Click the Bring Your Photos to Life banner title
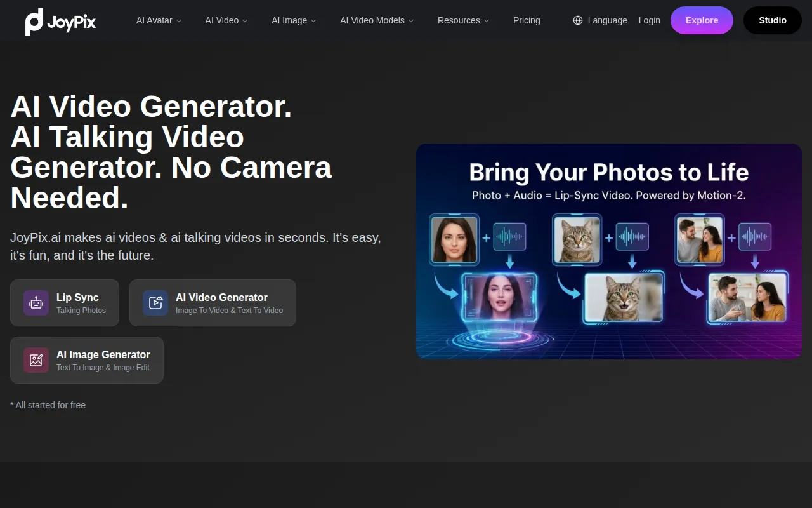 coord(608,172)
